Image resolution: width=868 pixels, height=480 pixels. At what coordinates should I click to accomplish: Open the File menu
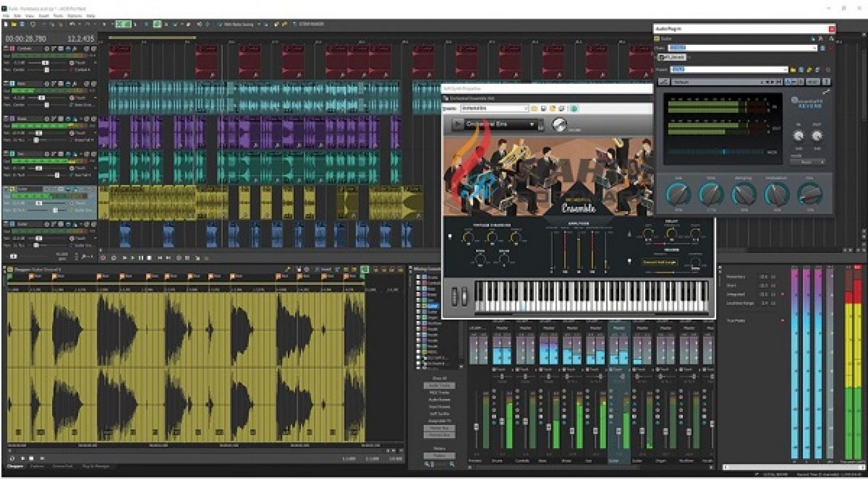6,16
